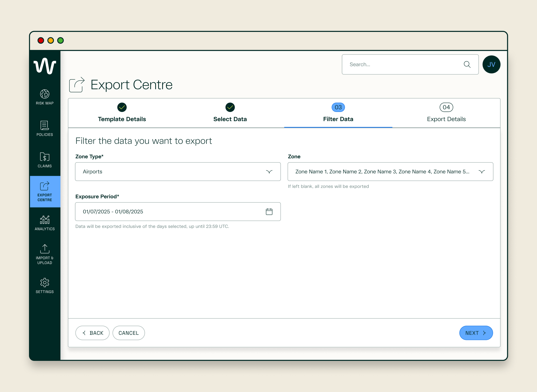Go to Select Data step
The image size is (537, 392).
230,113
